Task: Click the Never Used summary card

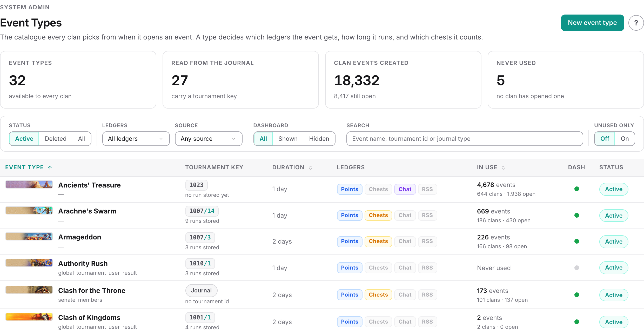Action: point(566,80)
